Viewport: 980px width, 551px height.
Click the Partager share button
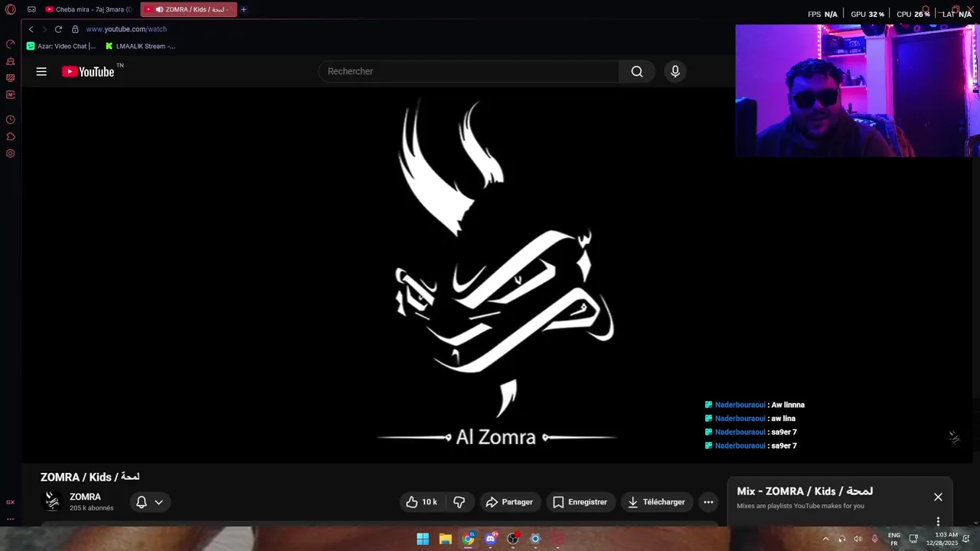(x=509, y=502)
